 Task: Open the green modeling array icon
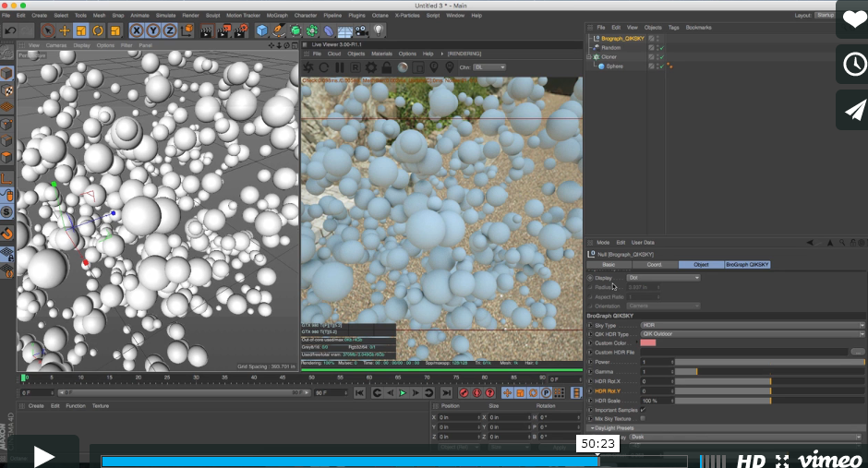pyautogui.click(x=312, y=30)
